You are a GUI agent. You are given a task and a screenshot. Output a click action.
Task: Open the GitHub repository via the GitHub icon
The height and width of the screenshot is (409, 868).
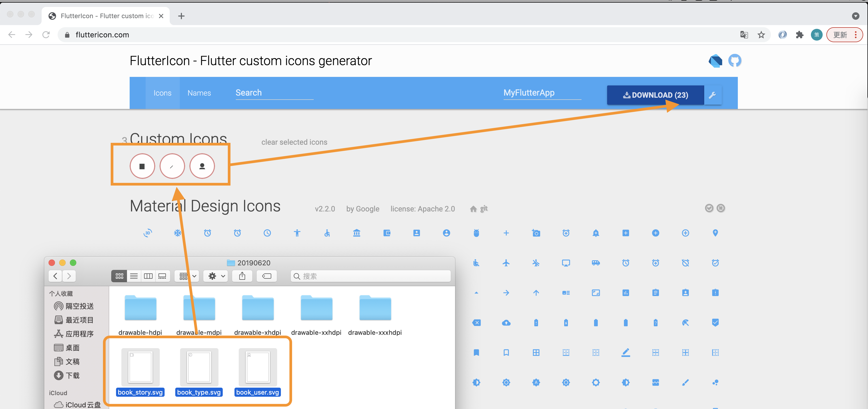pyautogui.click(x=735, y=61)
